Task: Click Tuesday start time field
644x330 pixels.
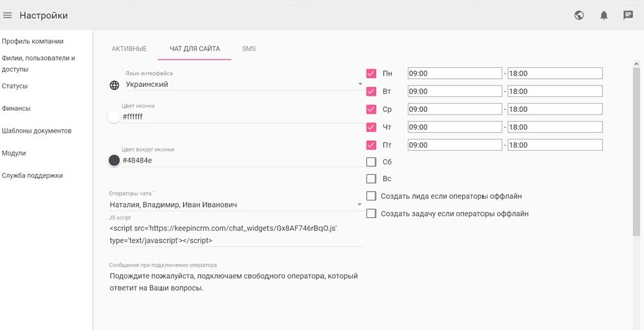Action: pos(454,91)
